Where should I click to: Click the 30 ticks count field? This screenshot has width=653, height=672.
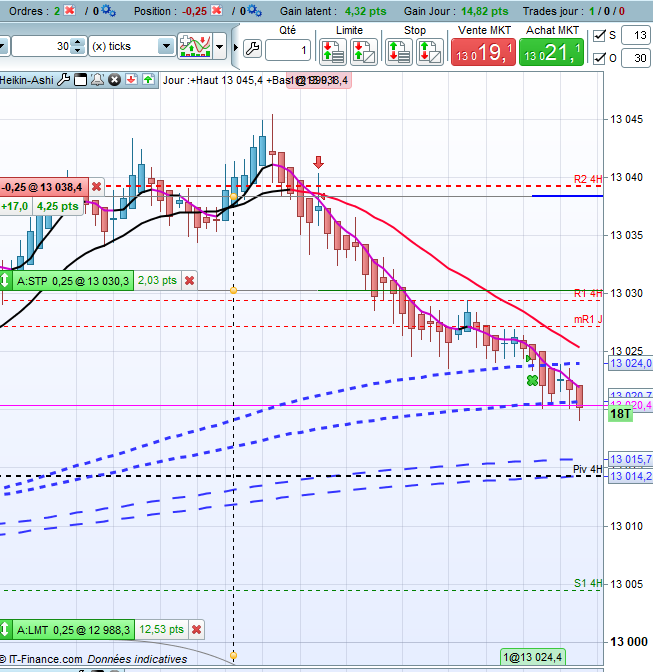coord(41,46)
